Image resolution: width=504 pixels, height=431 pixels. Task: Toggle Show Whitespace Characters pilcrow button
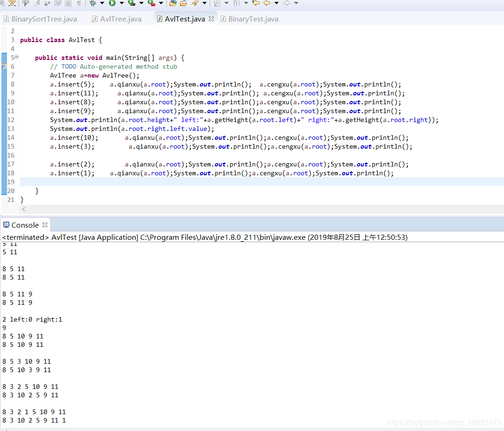tap(79, 3)
